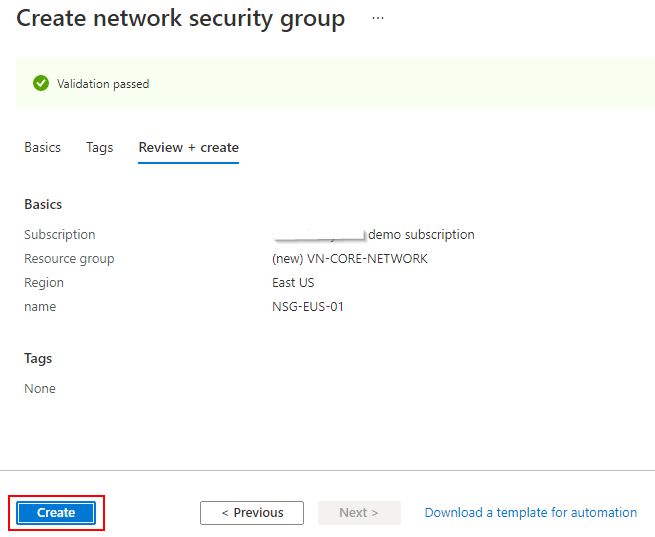The width and height of the screenshot is (655, 537).
Task: Click the VN-CORE-NETWORK resource group value
Action: [x=350, y=259]
